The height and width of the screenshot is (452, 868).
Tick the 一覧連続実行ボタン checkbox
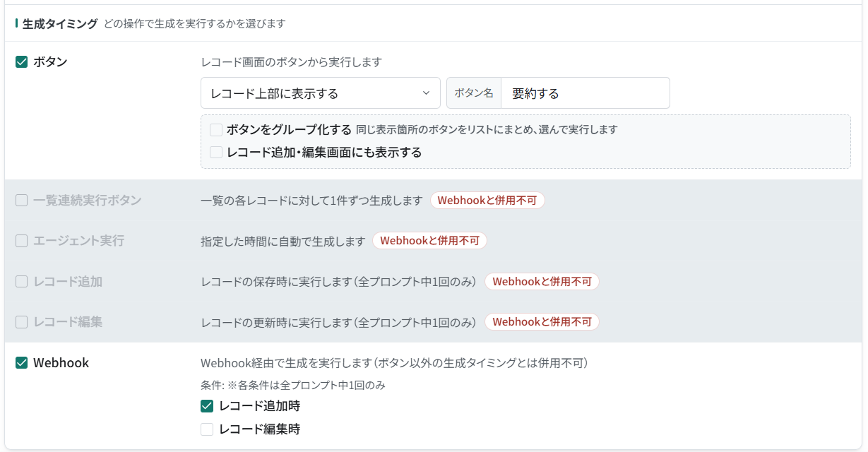(x=21, y=201)
